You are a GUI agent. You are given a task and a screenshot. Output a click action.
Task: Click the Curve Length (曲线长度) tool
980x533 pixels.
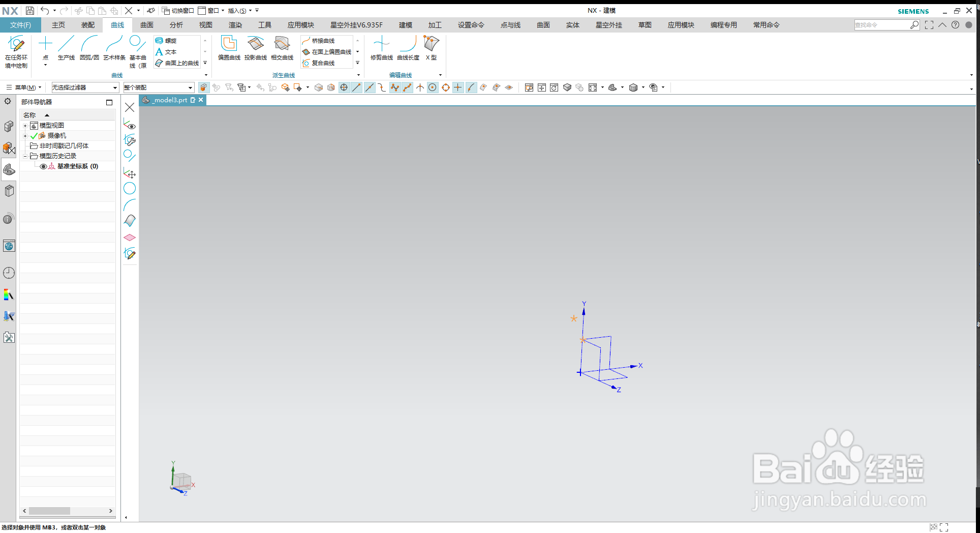[x=408, y=48]
